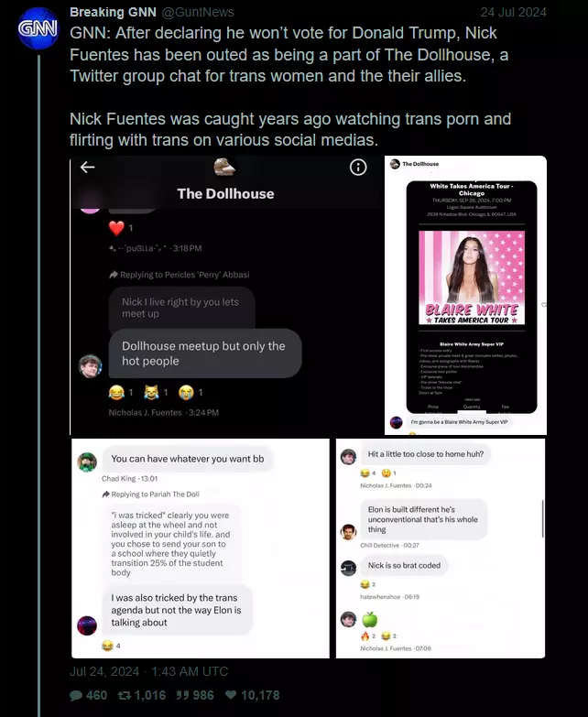Click the back arrow in Dollhouse chat
The width and height of the screenshot is (588, 717).
point(87,168)
